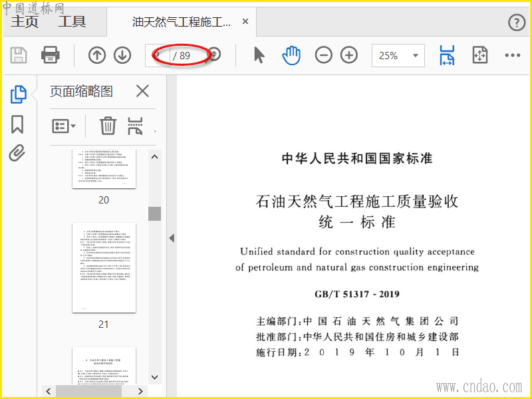Open the 25% zoom level dropdown
This screenshot has width=532, height=399.
pos(398,55)
